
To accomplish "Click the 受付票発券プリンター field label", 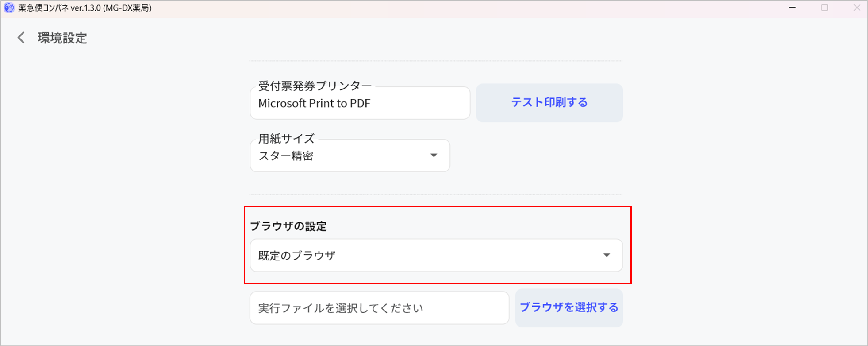I will [x=315, y=86].
